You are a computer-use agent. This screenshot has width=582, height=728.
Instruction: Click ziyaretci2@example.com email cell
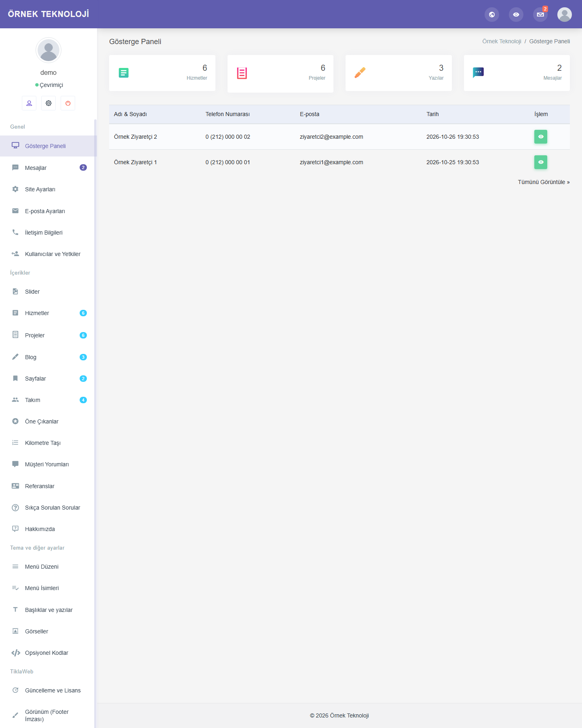click(331, 137)
